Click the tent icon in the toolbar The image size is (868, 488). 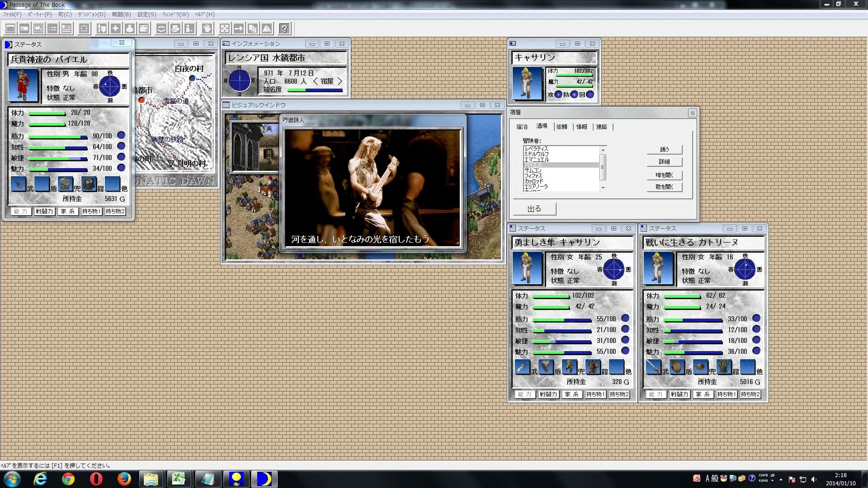pos(267,29)
